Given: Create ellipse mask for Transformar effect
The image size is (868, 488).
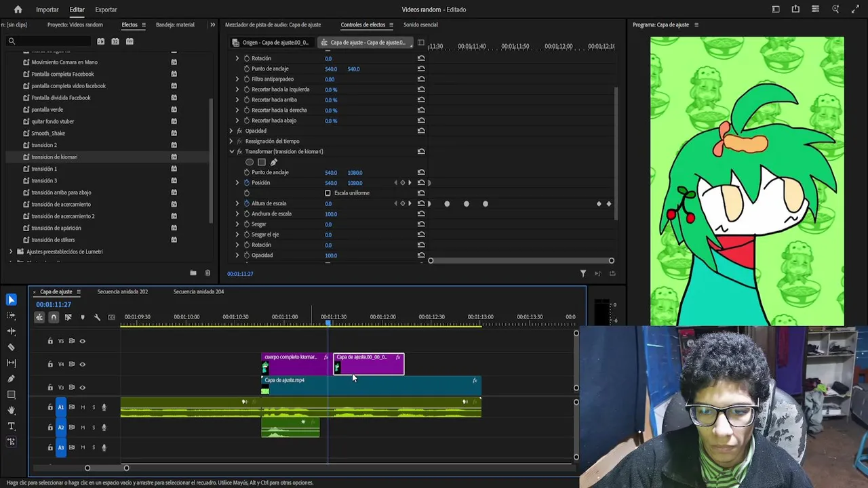Looking at the screenshot, I should point(250,162).
